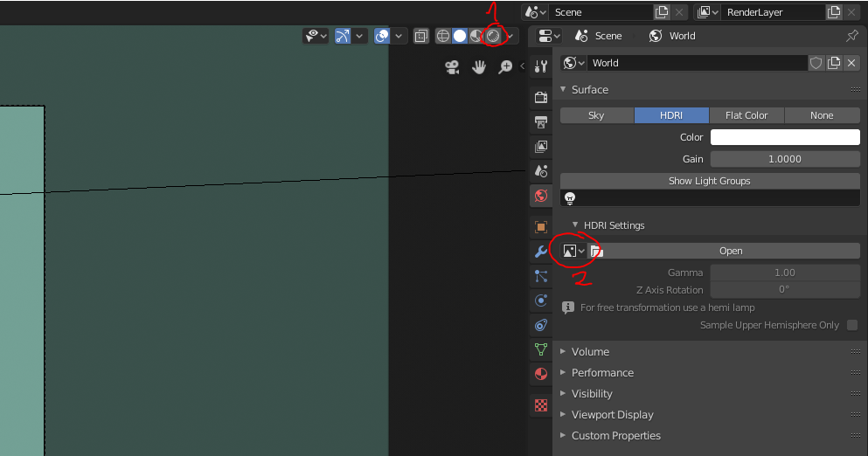The image size is (868, 456).
Task: Open the viewport shading options dropdown
Action: (510, 36)
